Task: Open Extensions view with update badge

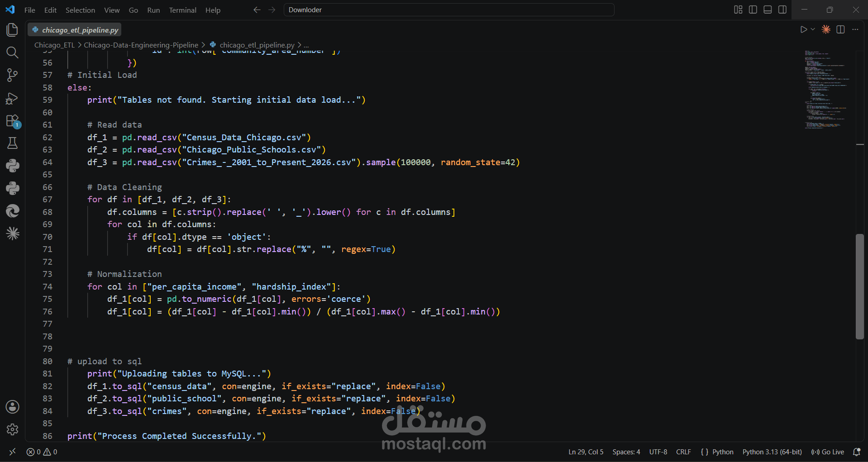Action: pos(12,121)
